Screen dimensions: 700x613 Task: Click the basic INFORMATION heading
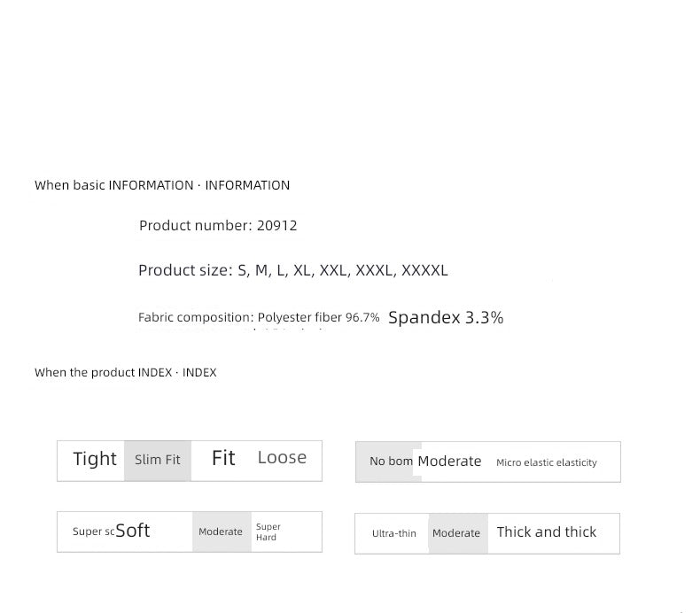[x=162, y=185]
